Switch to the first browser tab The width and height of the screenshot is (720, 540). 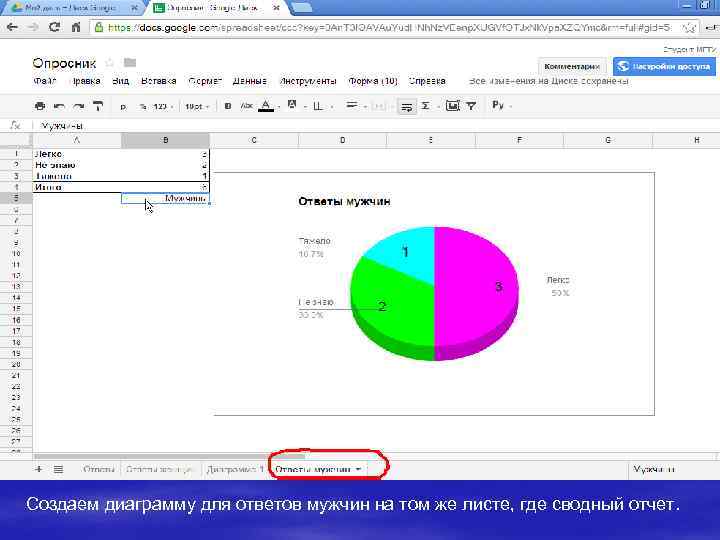[71, 8]
